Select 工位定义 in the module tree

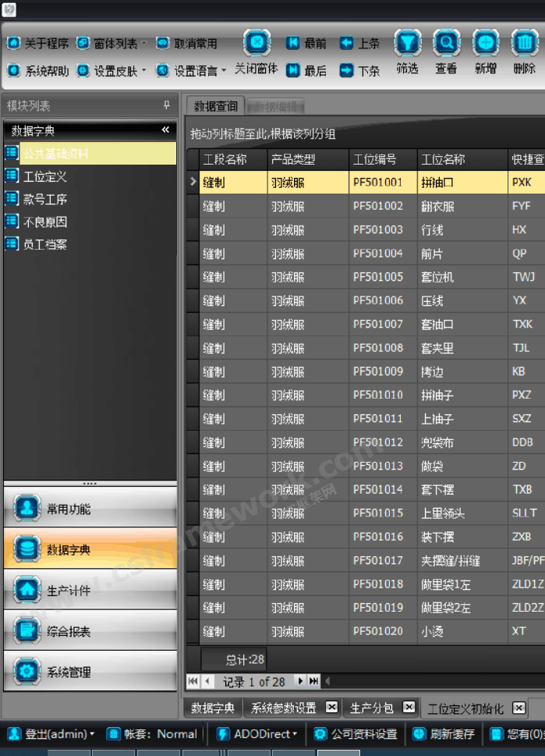click(x=44, y=176)
